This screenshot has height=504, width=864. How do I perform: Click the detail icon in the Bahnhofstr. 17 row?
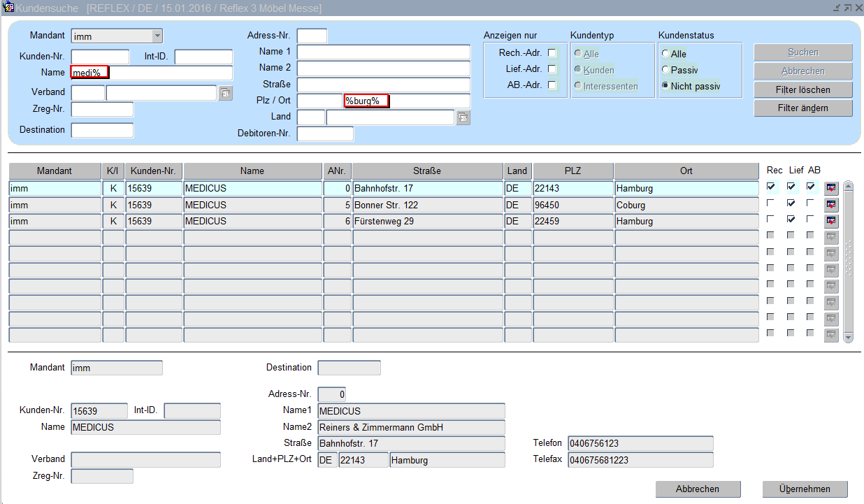point(830,188)
